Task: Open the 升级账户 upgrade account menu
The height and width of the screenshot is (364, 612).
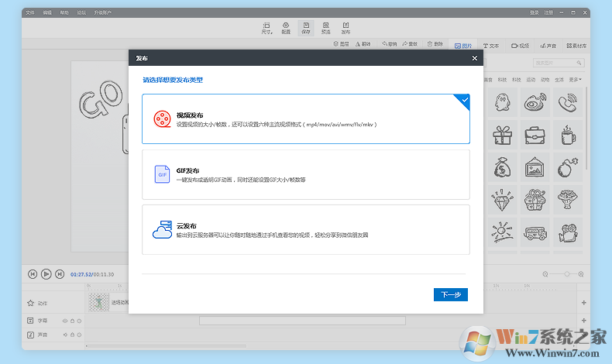Action: pos(103,12)
